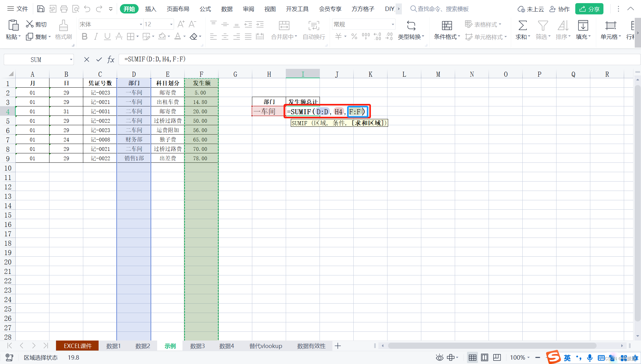641x364 pixels.
Task: Increase font size with A+ icon
Action: coord(181,24)
